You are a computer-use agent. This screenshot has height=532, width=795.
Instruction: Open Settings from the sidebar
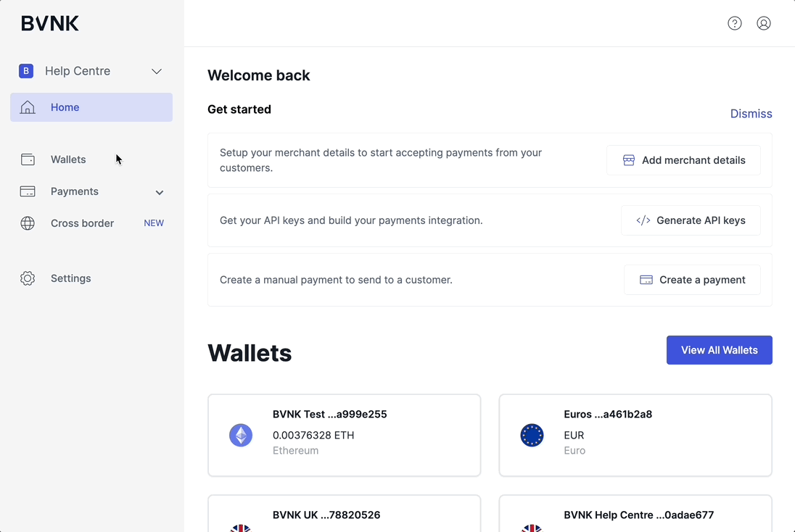(91, 278)
